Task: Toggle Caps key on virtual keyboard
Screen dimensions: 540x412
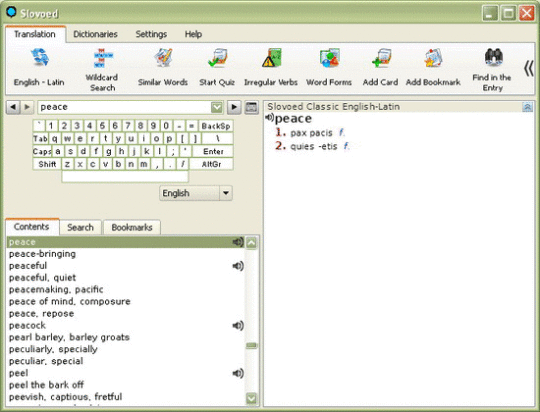Action: pyautogui.click(x=42, y=151)
